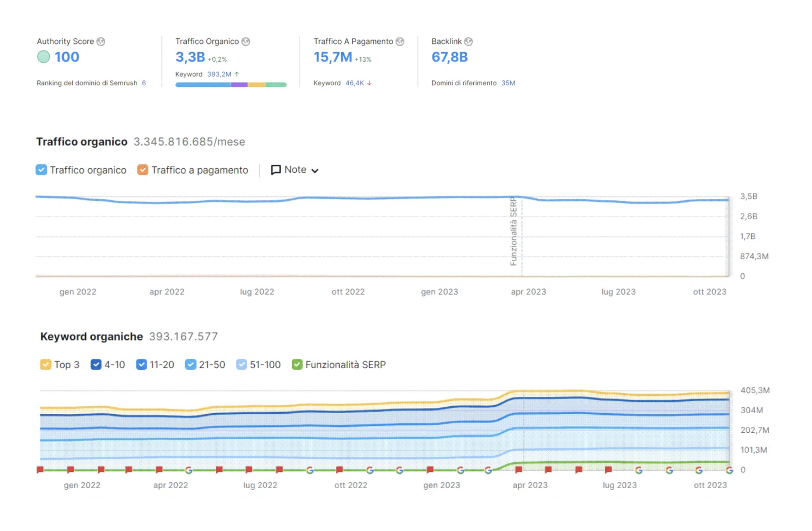
Task: Click the +0,2% organic traffic change
Action: (x=217, y=59)
